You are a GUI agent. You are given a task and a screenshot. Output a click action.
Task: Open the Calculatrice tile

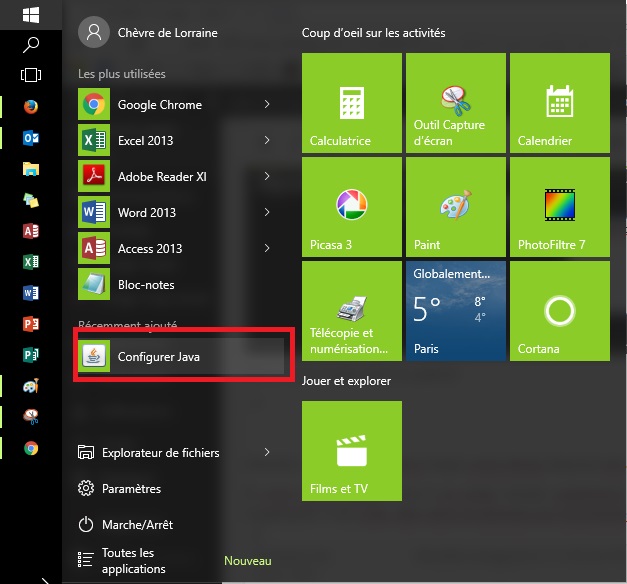tap(352, 103)
